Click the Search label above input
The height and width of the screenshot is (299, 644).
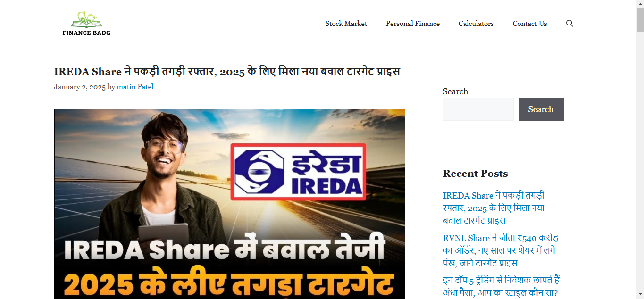(455, 91)
